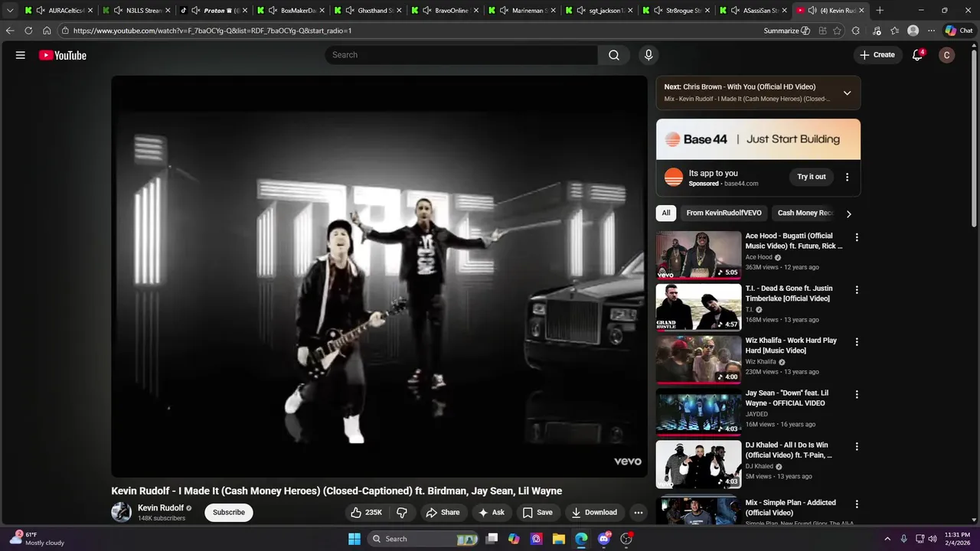The width and height of the screenshot is (980, 551).
Task: Open options for Ace Hood Bugatti video
Action: pyautogui.click(x=857, y=237)
